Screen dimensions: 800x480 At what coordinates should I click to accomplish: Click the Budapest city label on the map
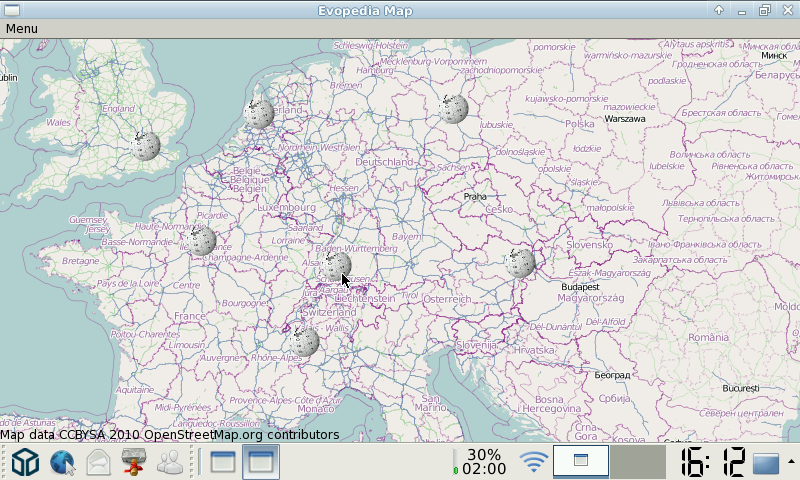(x=580, y=287)
